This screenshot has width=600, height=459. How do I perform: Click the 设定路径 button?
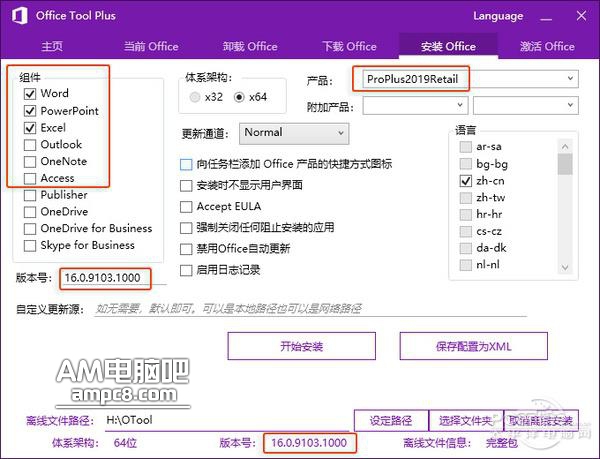391,421
